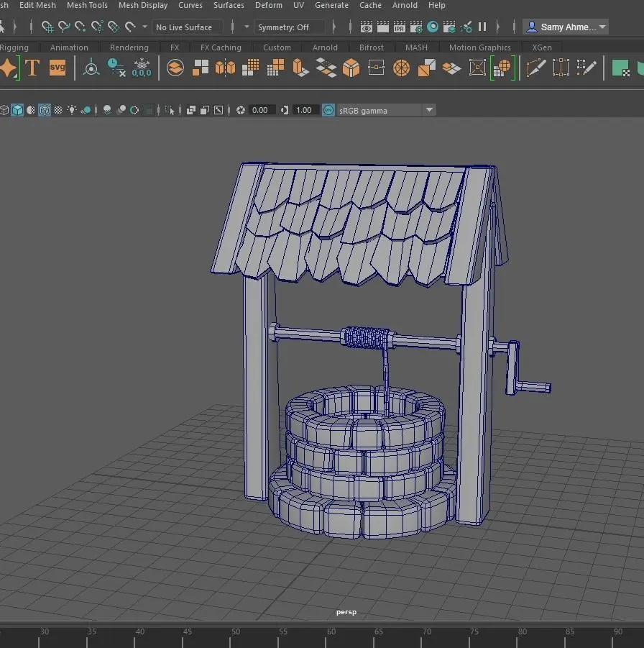Render the current frame clapperboard icon
The image size is (644, 648).
tap(383, 27)
